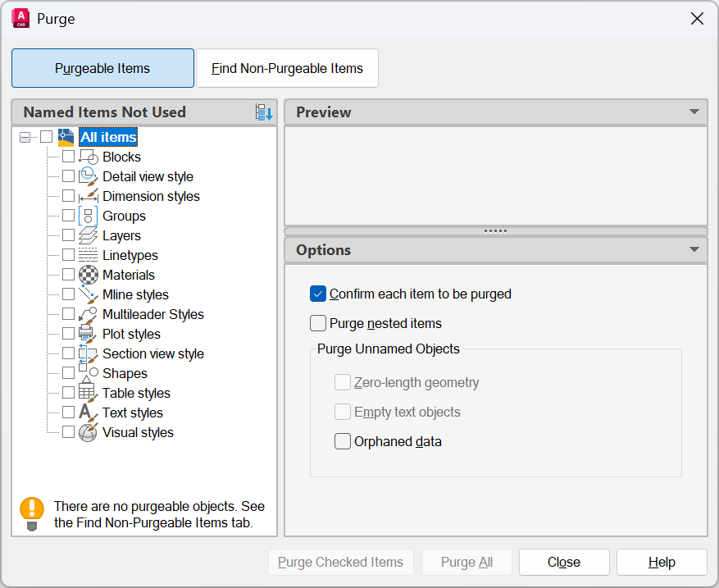Collapse the All items tree node
This screenshot has width=719, height=588.
(25, 137)
